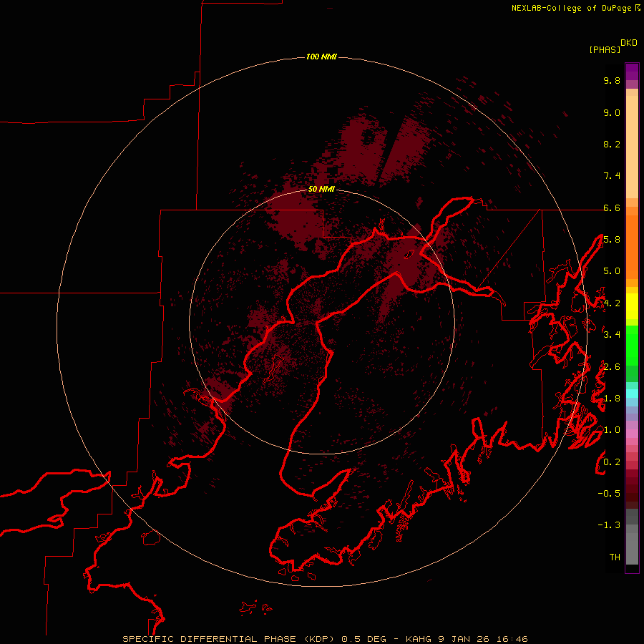Click the DKD label above the color scale
This screenshot has height=644, width=644.
[x=629, y=43]
